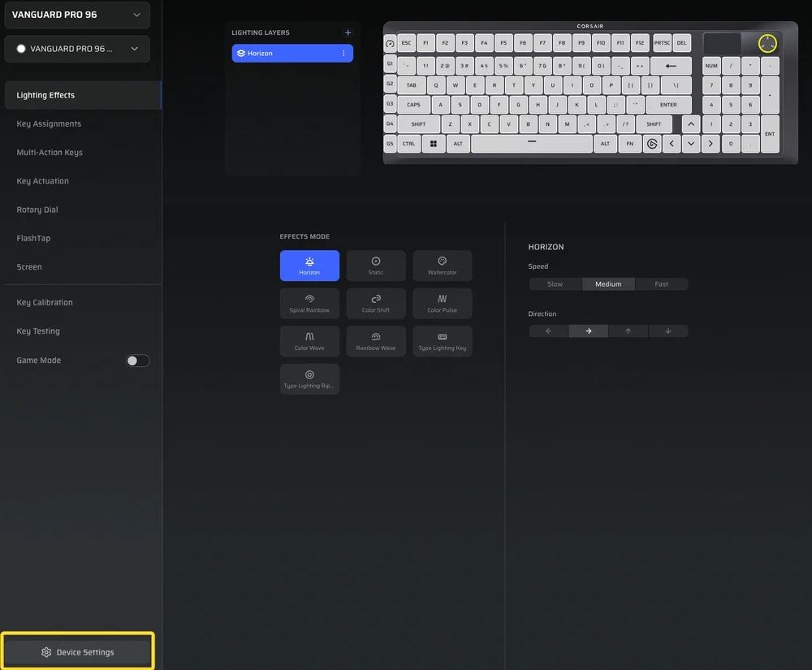Screen dimensions: 812x670
Task: Add a new lighting layer
Action: click(348, 32)
